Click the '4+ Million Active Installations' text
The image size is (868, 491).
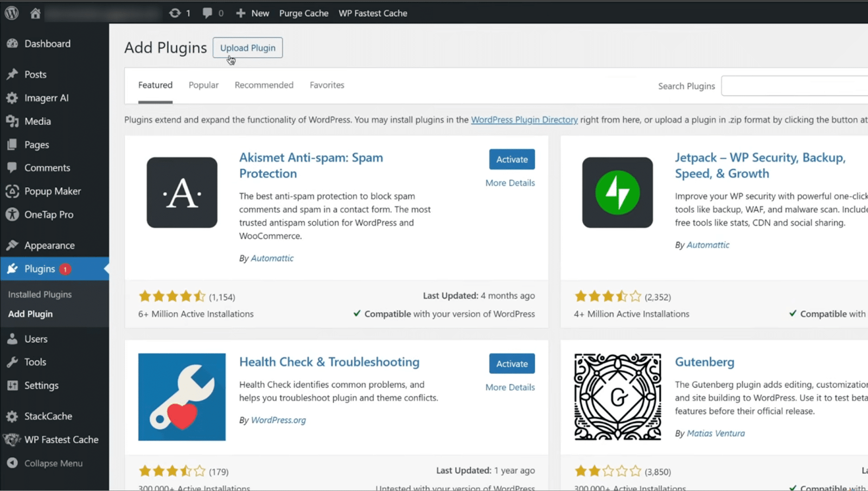point(631,314)
